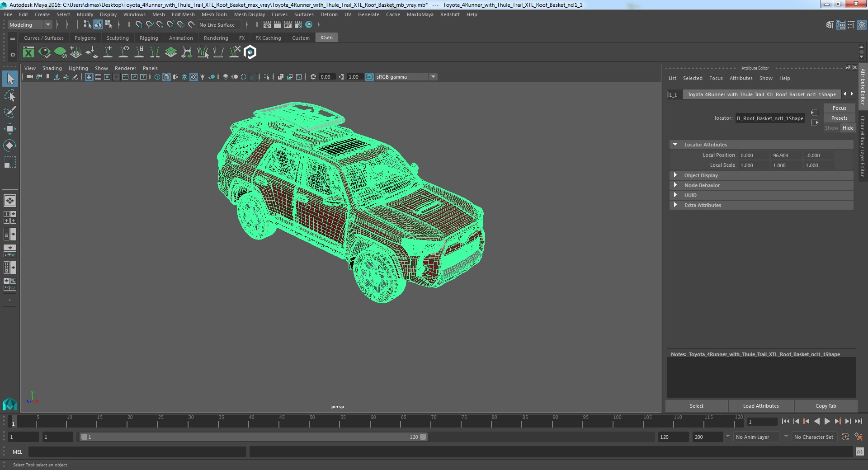
Task: Open animation preferences icon
Action: coord(859,437)
